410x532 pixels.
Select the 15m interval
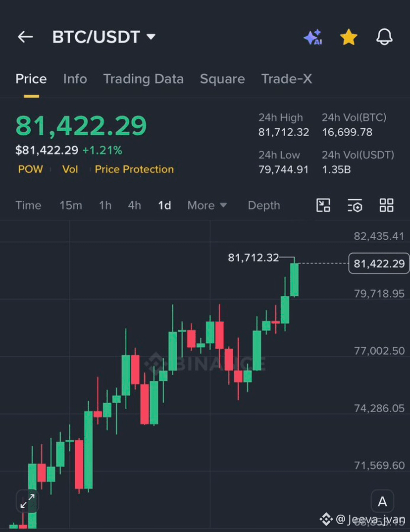point(71,205)
